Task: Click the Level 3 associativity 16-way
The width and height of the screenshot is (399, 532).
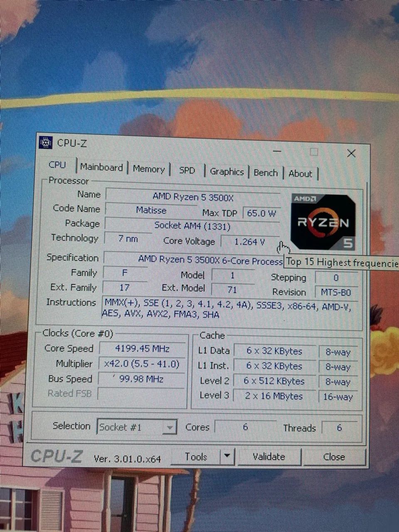Action: [338, 397]
